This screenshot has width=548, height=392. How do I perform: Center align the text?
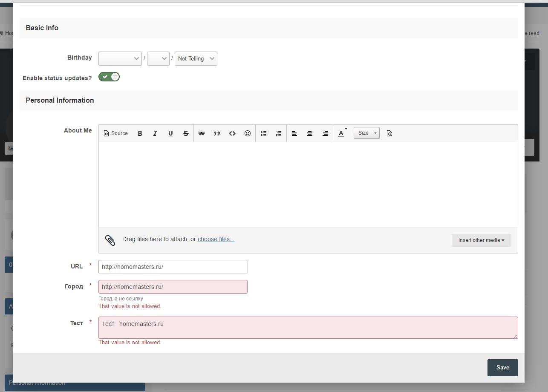point(310,133)
